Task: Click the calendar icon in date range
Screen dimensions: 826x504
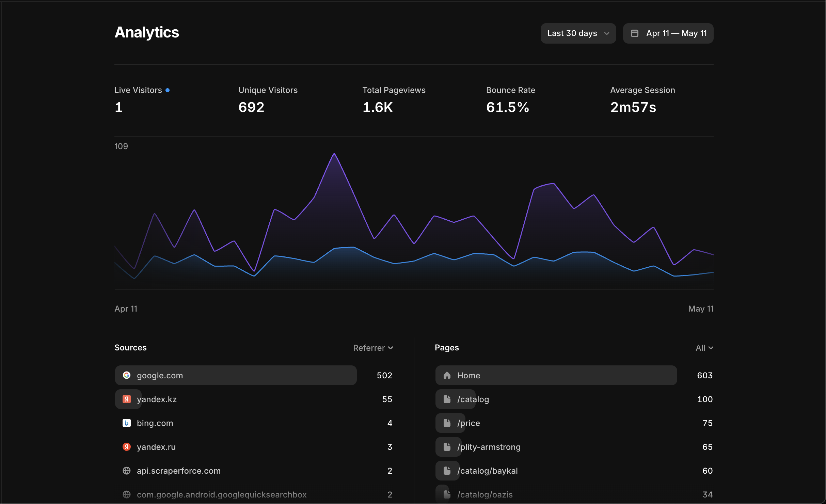Action: [635, 33]
